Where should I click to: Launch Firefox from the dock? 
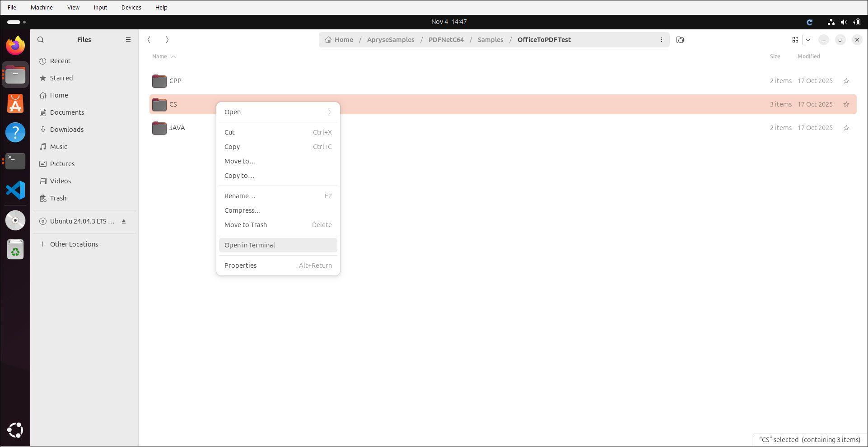(x=15, y=46)
